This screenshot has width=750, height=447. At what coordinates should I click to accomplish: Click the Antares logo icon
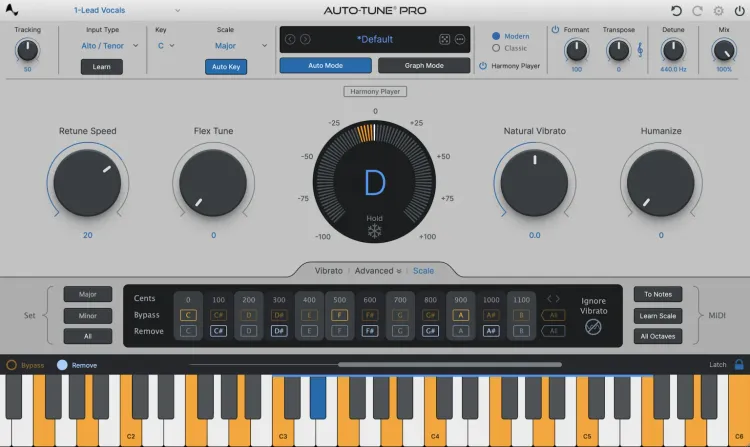pyautogui.click(x=11, y=10)
